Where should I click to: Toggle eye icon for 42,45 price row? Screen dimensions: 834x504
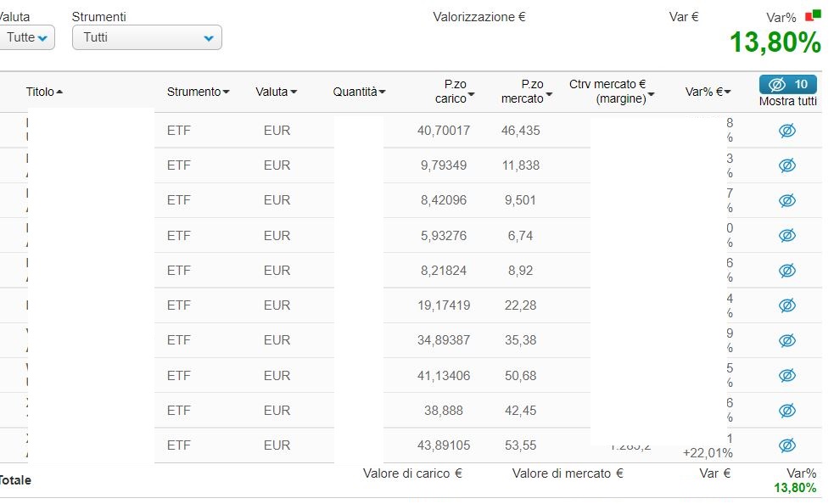tap(787, 411)
